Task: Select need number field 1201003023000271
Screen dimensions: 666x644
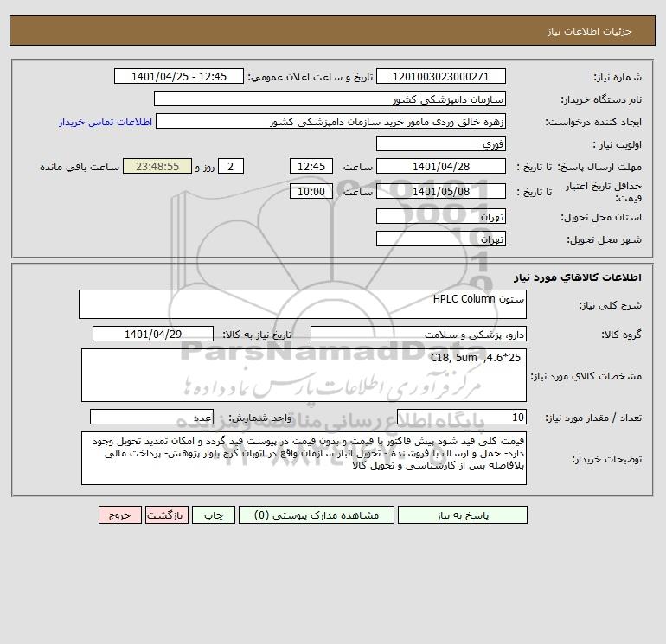Action: point(441,76)
